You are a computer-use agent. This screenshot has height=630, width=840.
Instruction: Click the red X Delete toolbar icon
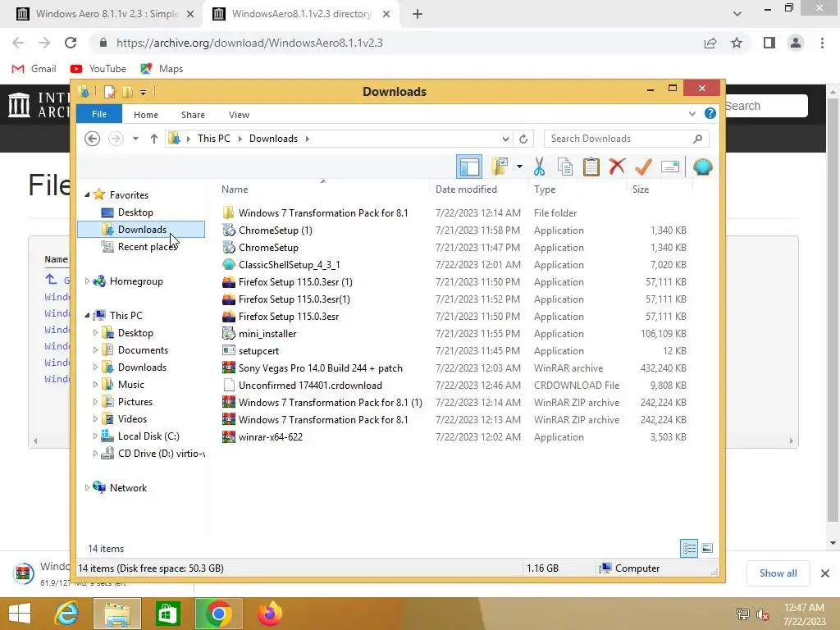coord(617,167)
